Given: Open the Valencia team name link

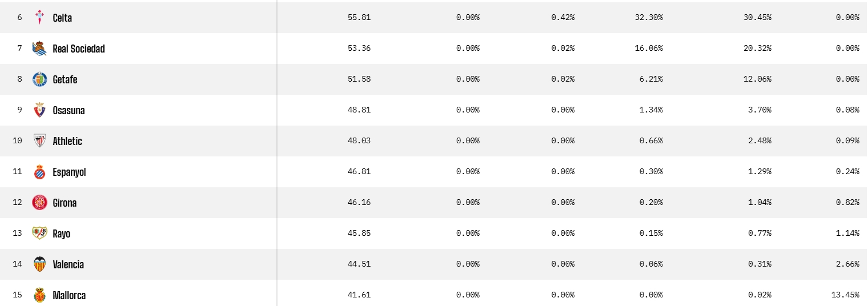Looking at the screenshot, I should pyautogui.click(x=69, y=264).
